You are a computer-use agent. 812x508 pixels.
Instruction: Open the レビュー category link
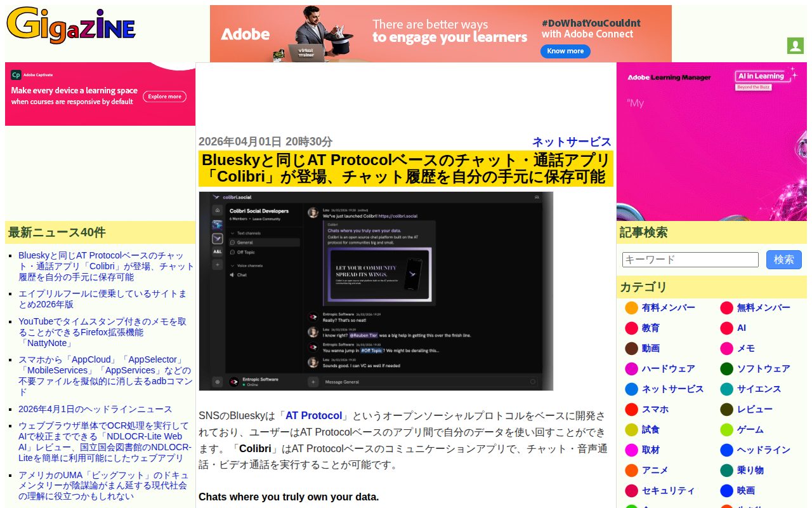[x=755, y=410]
